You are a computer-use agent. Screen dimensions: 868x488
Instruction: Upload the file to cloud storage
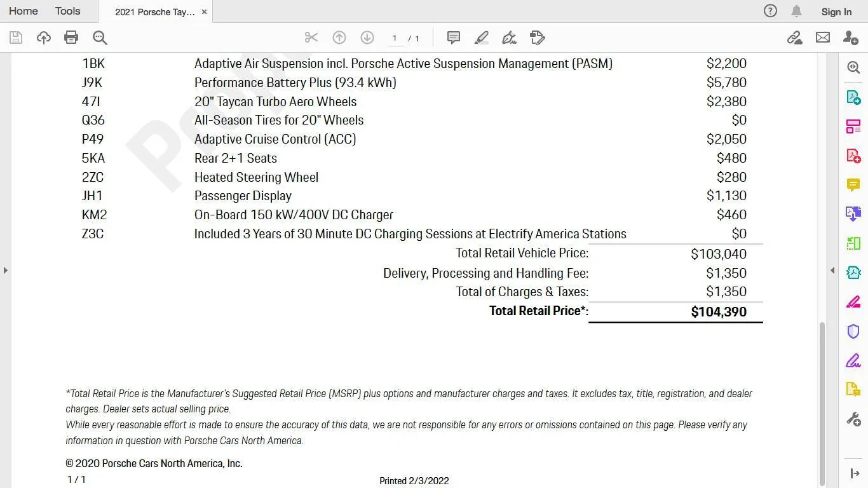click(x=44, y=37)
